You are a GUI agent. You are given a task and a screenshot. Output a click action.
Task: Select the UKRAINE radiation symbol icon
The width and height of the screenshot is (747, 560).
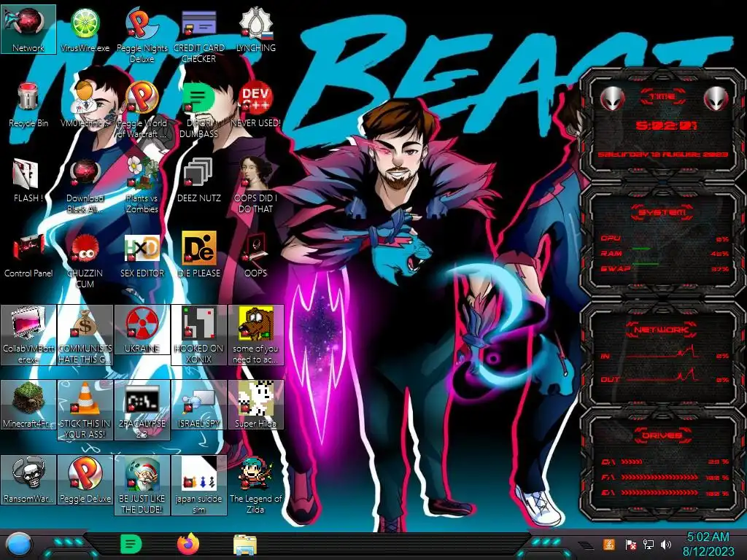tap(142, 330)
